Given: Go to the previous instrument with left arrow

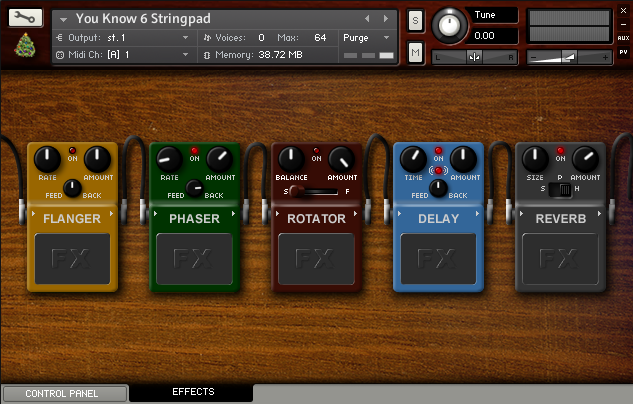Looking at the screenshot, I should [x=367, y=18].
